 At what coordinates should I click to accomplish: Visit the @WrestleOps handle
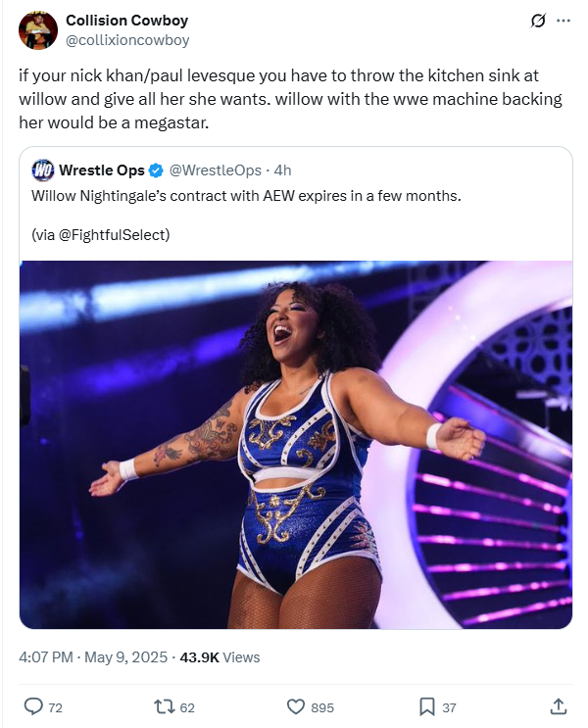(x=215, y=170)
